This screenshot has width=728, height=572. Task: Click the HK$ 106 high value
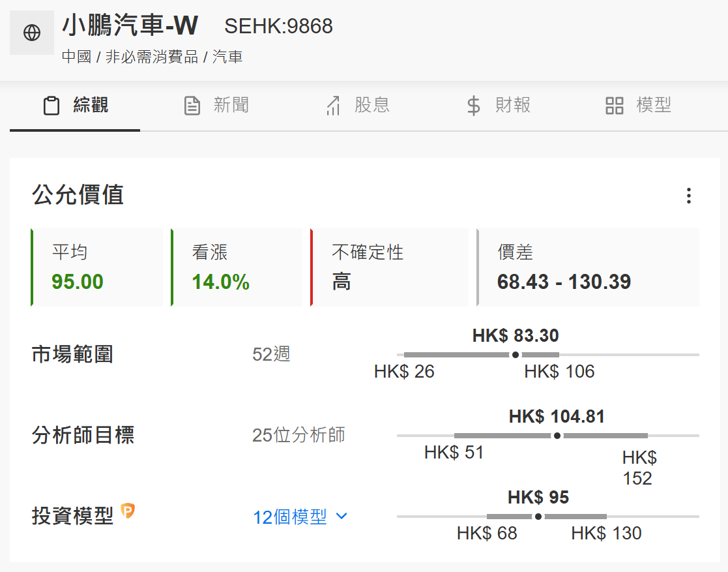(x=559, y=371)
